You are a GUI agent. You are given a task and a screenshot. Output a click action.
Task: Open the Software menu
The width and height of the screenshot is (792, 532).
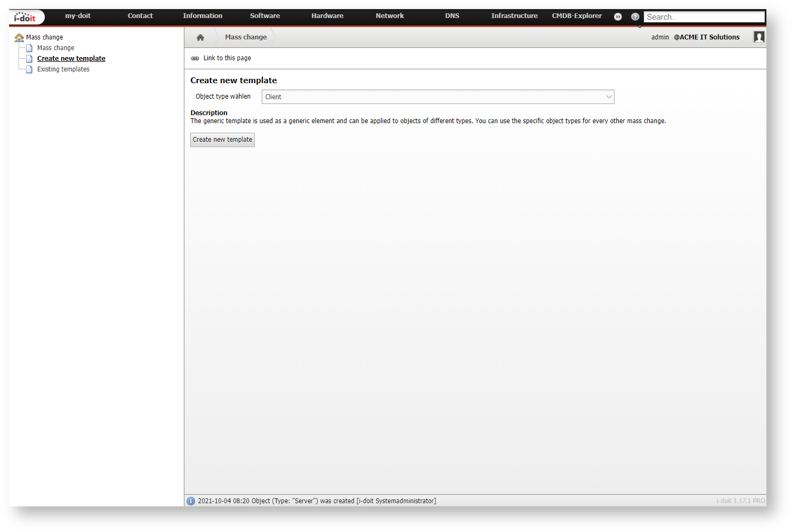click(x=265, y=16)
